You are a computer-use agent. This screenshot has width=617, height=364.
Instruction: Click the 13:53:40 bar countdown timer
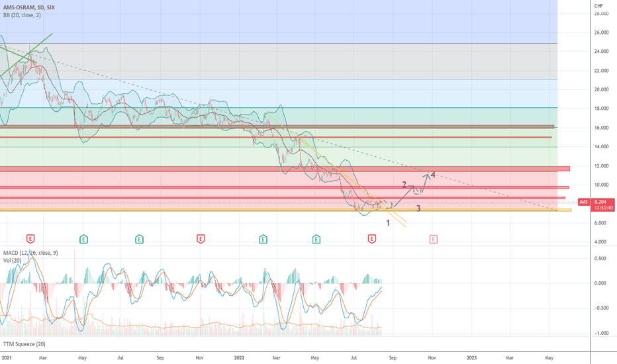[604, 208]
